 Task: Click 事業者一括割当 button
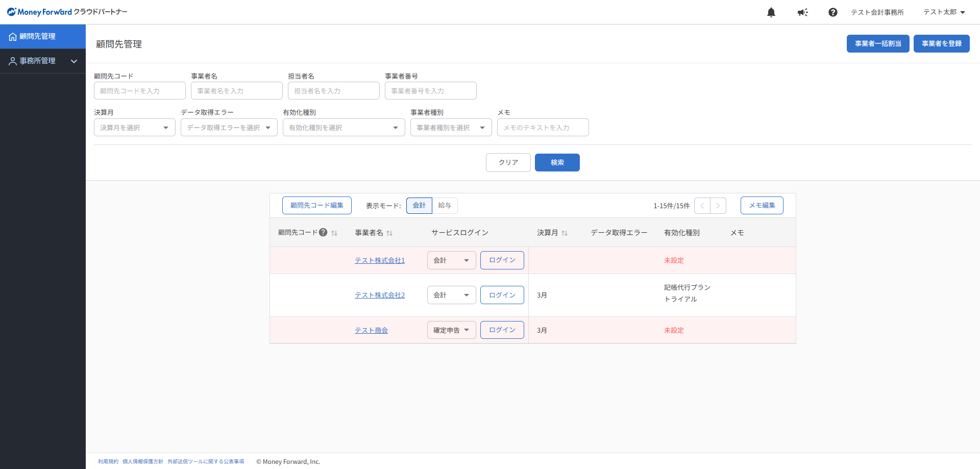point(878,43)
